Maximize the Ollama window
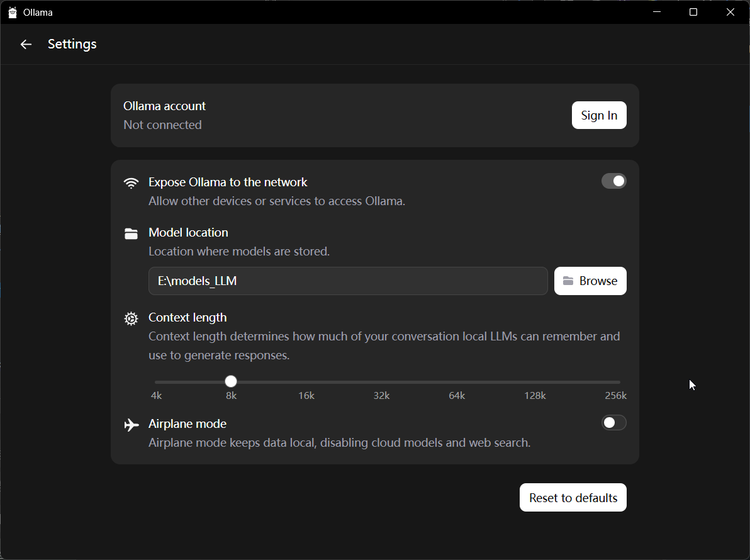 click(693, 12)
